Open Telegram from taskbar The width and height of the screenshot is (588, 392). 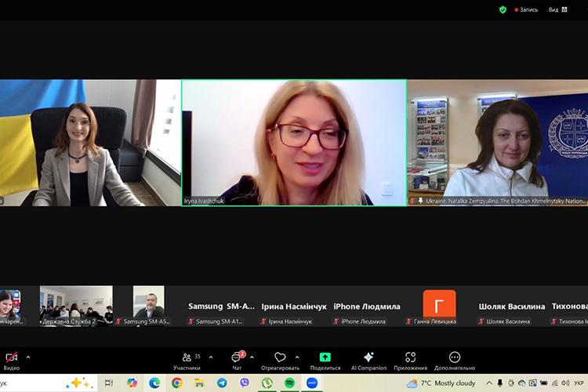(x=222, y=383)
